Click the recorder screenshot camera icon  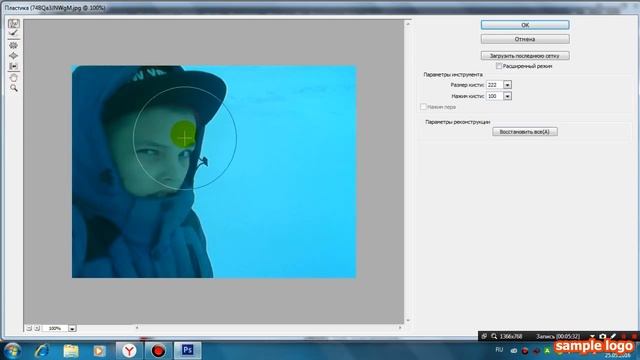coord(603,336)
